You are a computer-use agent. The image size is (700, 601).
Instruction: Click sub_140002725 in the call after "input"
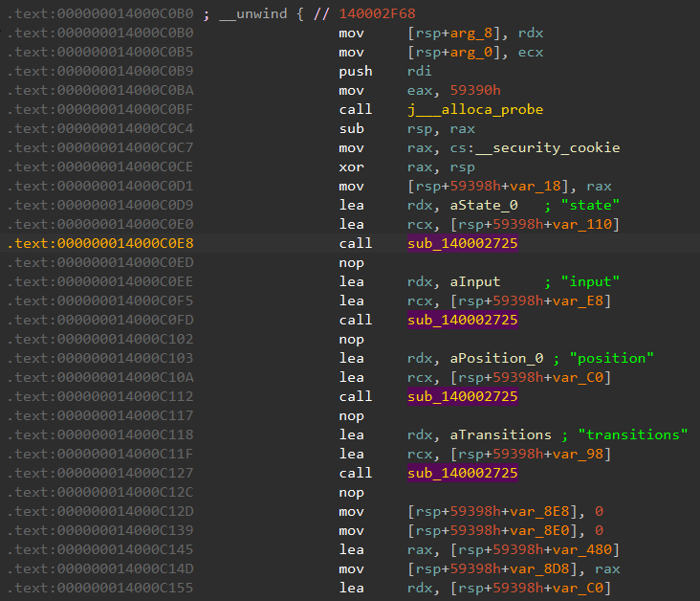click(x=463, y=320)
